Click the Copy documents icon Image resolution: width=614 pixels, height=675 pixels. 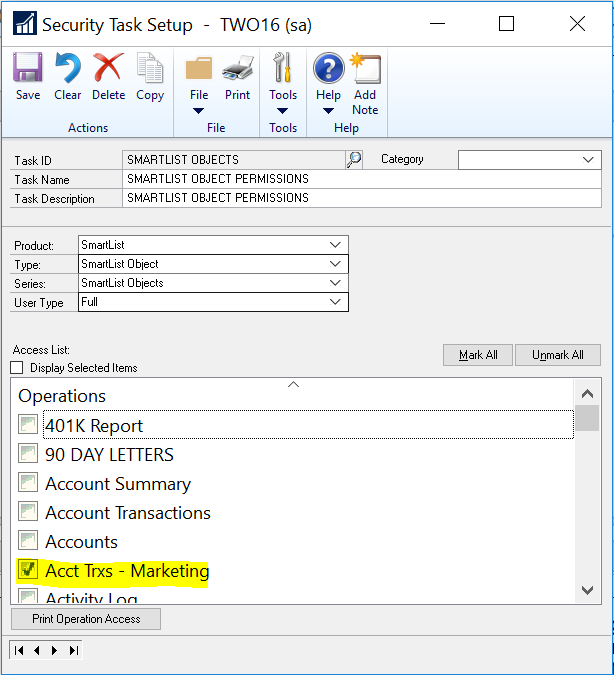[150, 70]
